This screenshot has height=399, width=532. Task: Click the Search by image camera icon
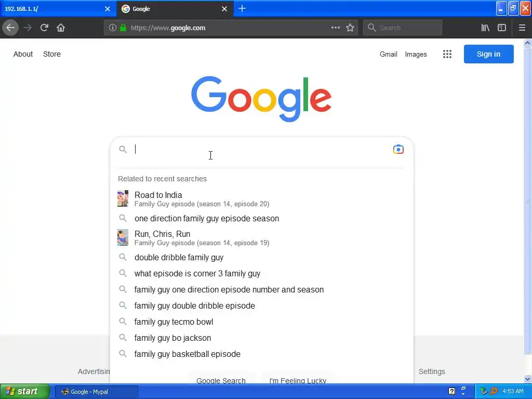(398, 149)
